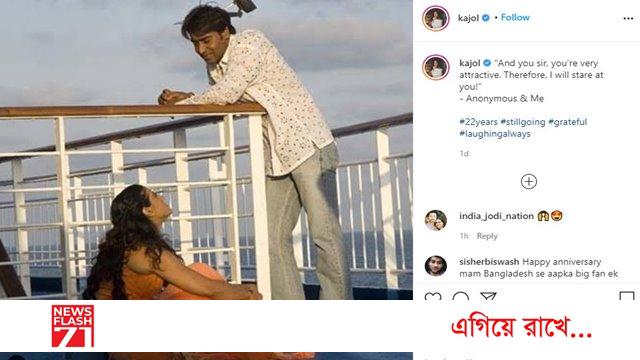640x360 pixels.
Task: Click the #22years hashtag
Action: click(x=478, y=122)
